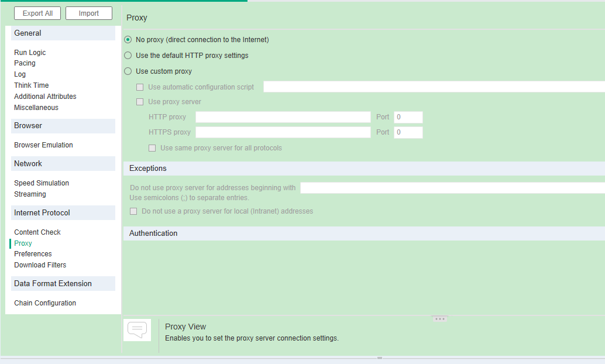Screen dimensions: 605x364
Task: Click the HTTPS proxy Port field
Action: coord(408,132)
